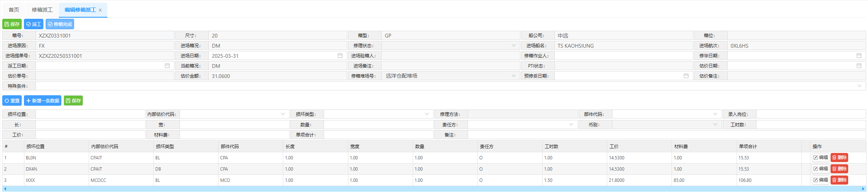Open calendar icon for 预修妥日期 field
This screenshot has height=192, width=868.
tap(686, 76)
